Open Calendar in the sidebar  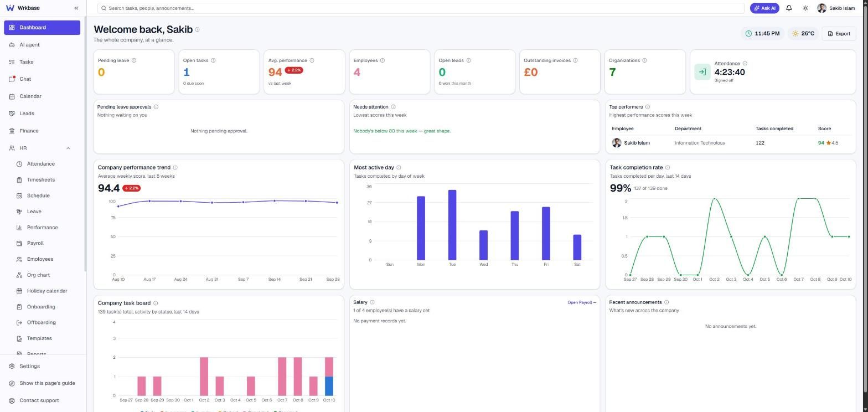42,96
